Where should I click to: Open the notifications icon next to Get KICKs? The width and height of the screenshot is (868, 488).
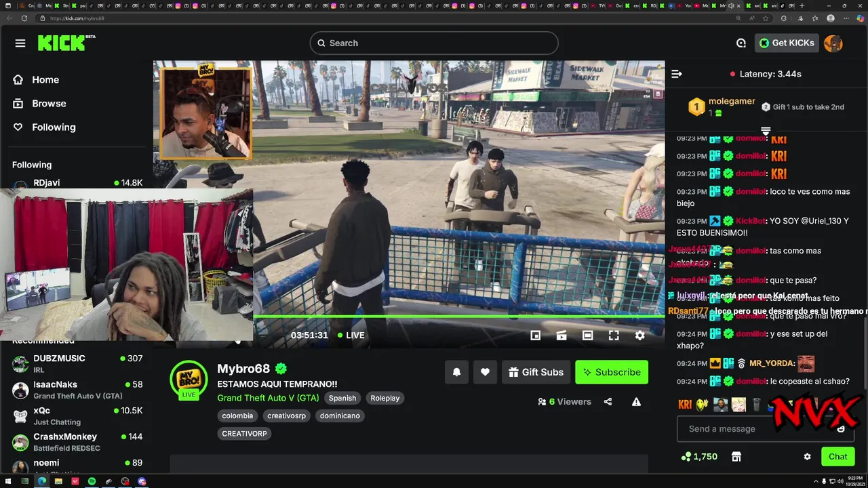click(741, 43)
